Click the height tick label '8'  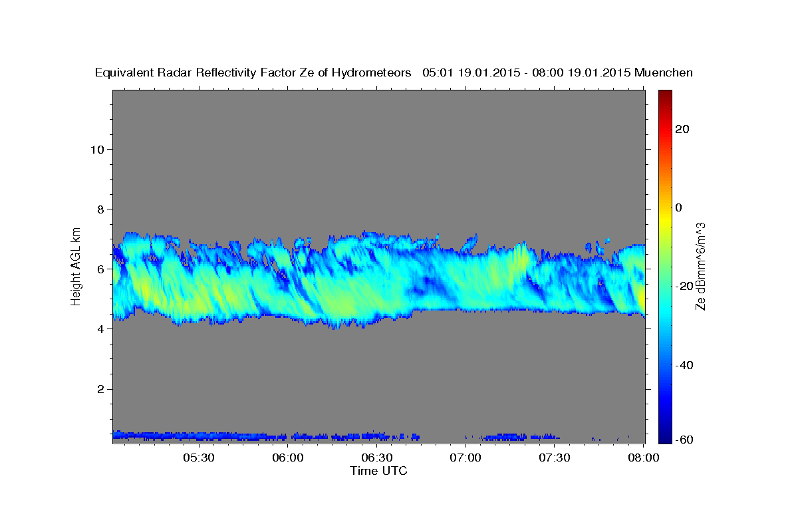pyautogui.click(x=100, y=209)
